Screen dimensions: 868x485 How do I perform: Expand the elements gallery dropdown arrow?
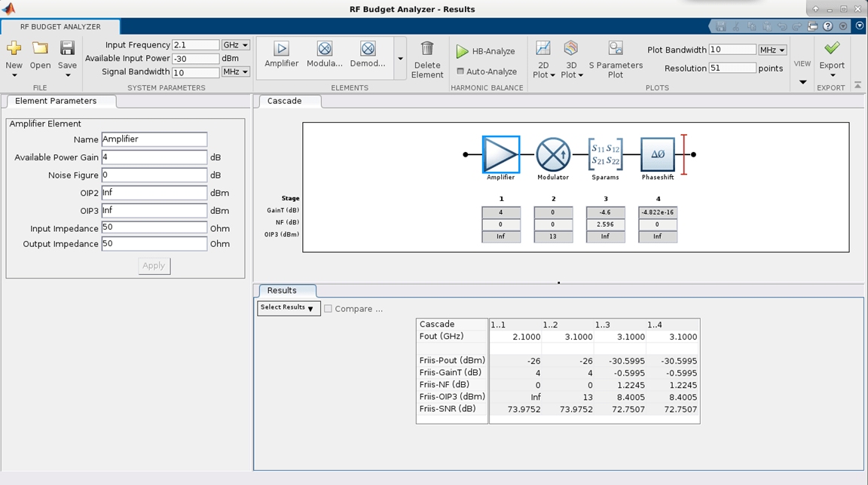(400, 59)
